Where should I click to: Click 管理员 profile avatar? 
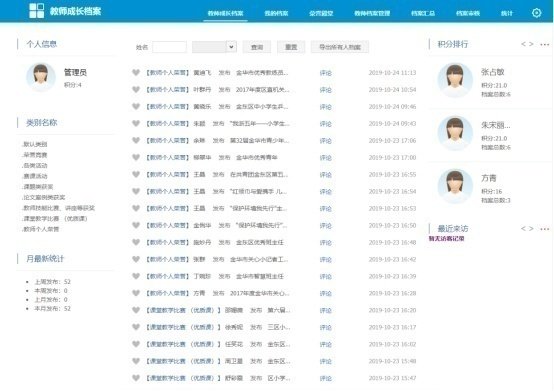[x=41, y=77]
